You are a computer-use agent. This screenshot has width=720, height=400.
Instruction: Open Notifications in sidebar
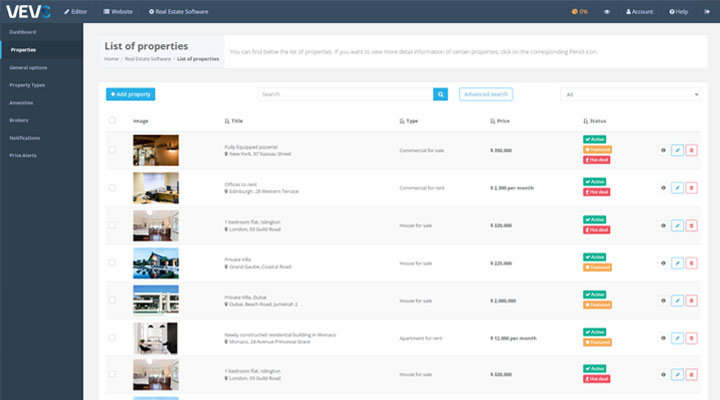pos(24,138)
